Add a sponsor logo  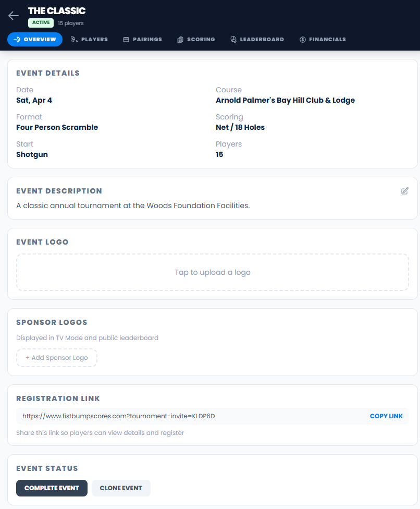(x=57, y=358)
